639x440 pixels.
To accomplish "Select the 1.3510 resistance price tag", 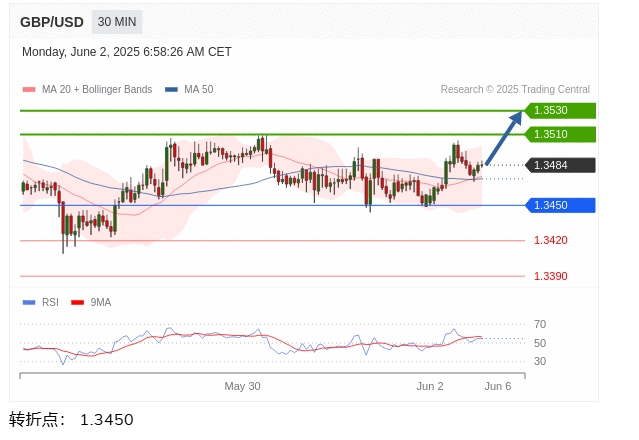I will click(x=560, y=134).
